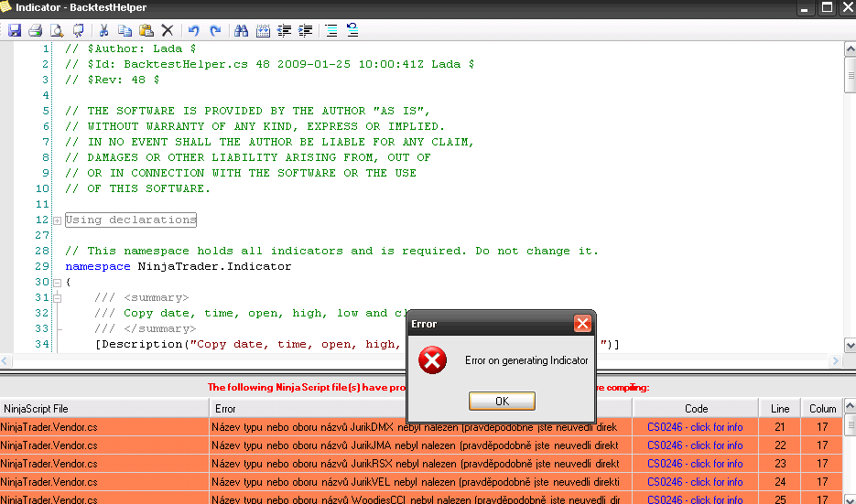
Task: Click NinjaTrader.Vendor.cs in the JurikDMX row
Action: (x=49, y=427)
